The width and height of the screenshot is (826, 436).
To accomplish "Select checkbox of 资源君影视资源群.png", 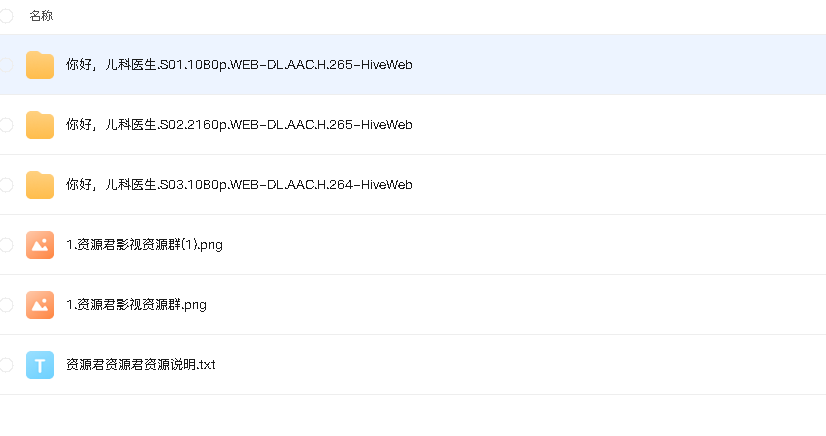I will click(x=6, y=305).
